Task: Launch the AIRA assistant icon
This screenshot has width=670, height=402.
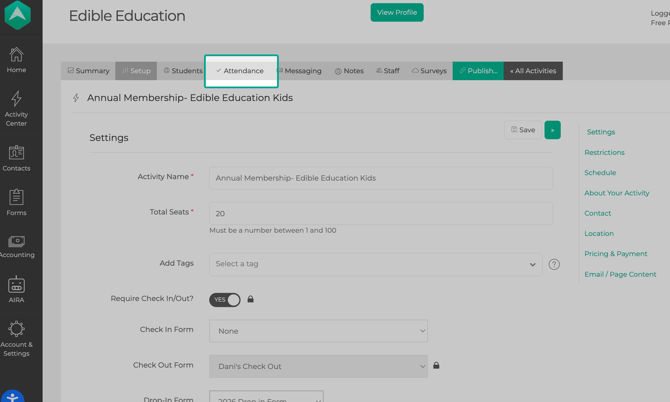Action: click(x=17, y=290)
